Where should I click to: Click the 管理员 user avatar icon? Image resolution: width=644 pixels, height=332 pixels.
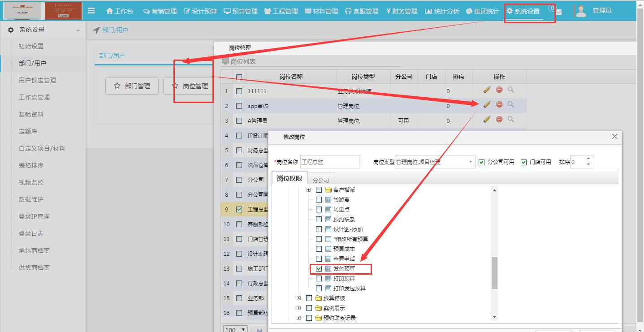tap(581, 11)
